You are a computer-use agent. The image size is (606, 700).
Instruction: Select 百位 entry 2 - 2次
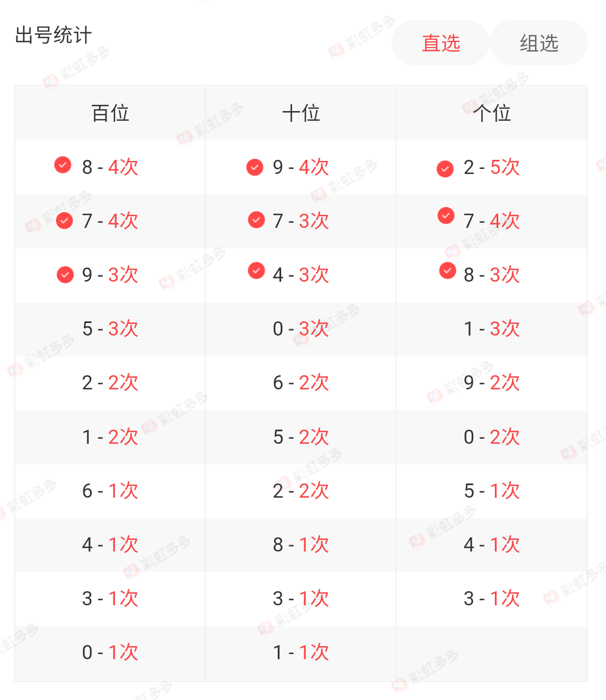click(x=110, y=383)
